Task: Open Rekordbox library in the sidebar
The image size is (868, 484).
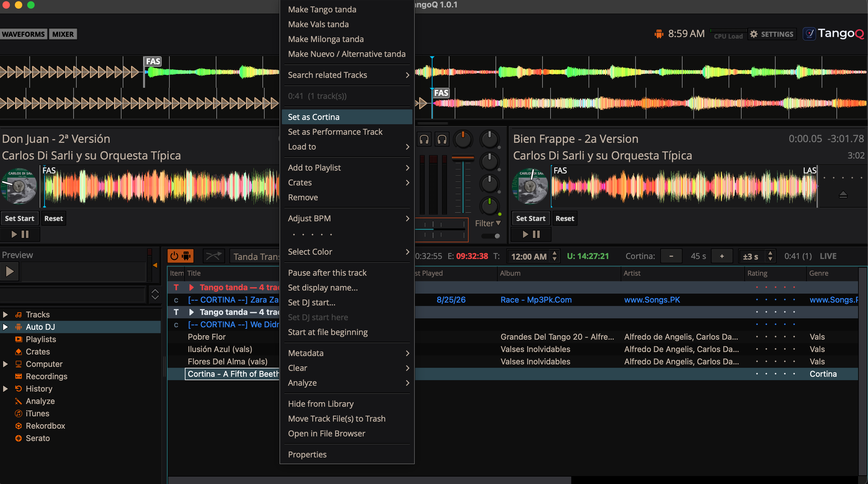Action: (x=45, y=426)
